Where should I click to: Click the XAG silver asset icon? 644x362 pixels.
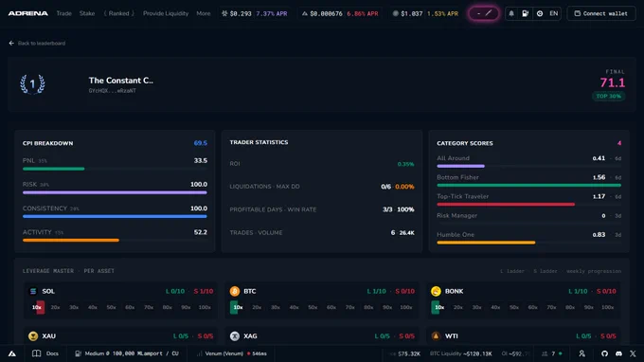pyautogui.click(x=235, y=336)
